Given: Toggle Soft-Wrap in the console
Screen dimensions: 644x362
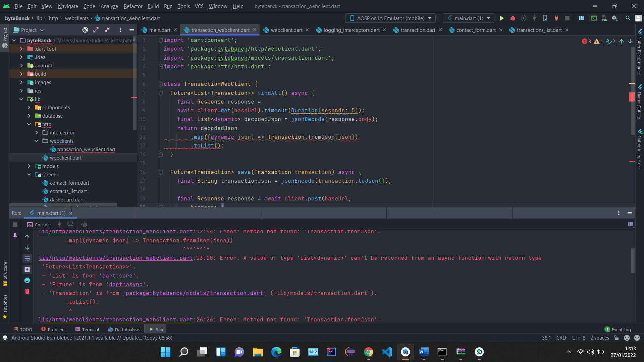Looking at the screenshot, I should coord(27,258).
